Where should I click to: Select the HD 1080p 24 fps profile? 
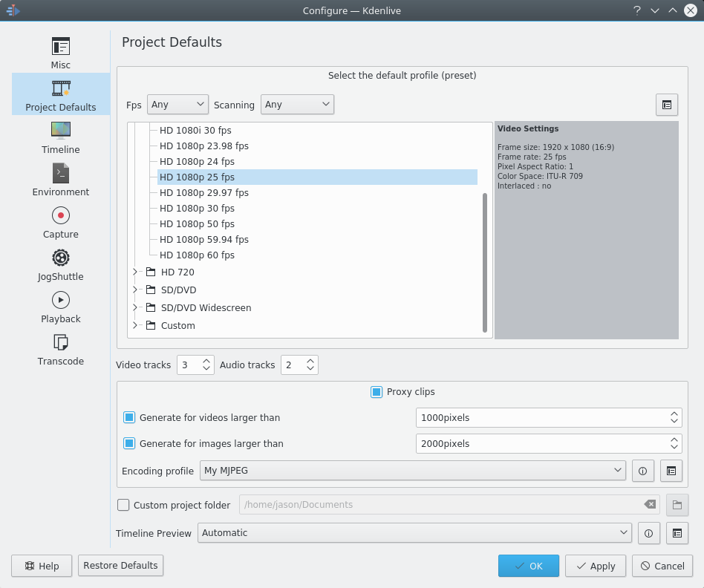[317, 162]
